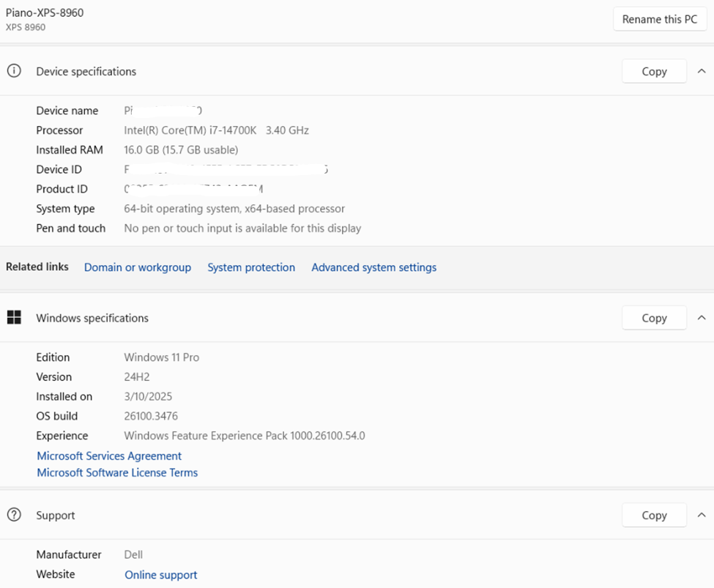Click the Device specifications info icon
This screenshot has width=714, height=588.
[14, 71]
